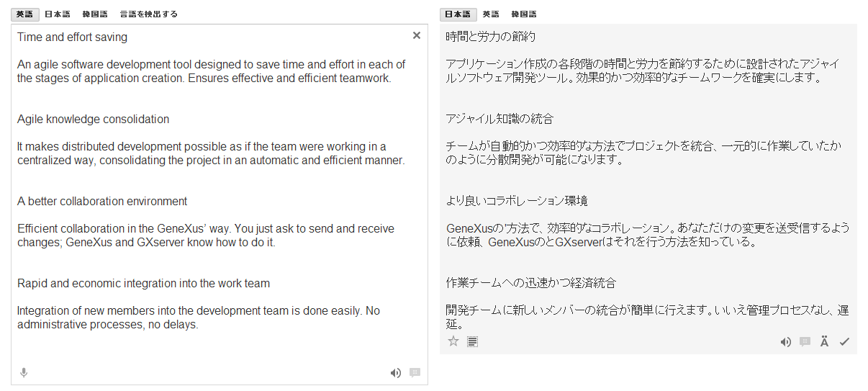Screen dimensions: 868x391
Task: Choose 韓国語 as the source language
Action: [x=95, y=14]
